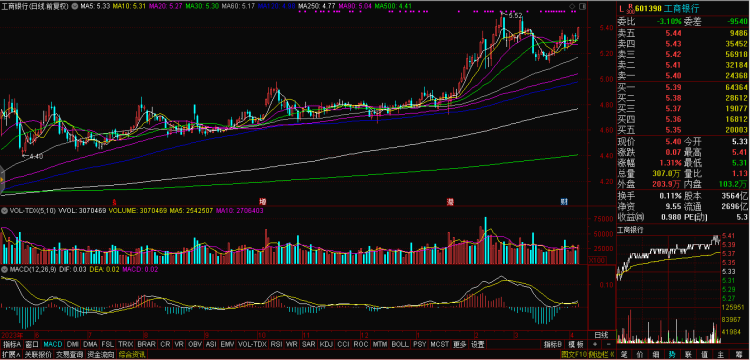This screenshot has width=750, height=360.
Task: Select the 综合资讯 tab
Action: [133, 355]
